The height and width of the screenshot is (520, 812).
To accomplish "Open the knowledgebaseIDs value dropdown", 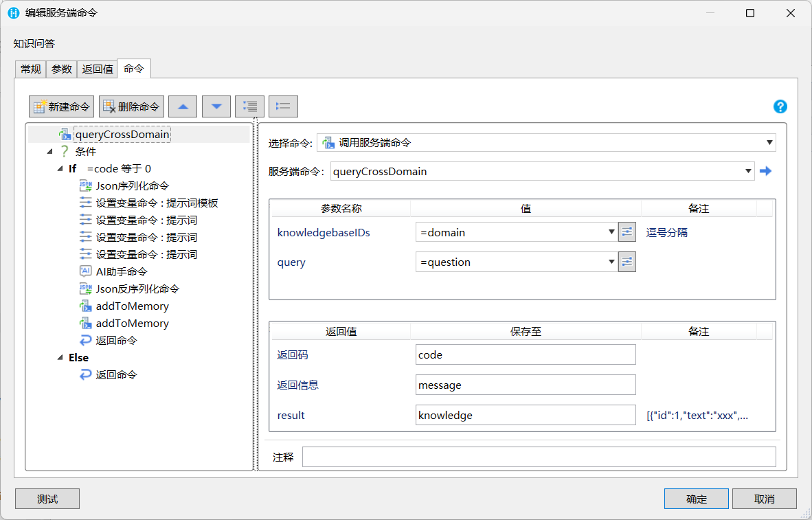I will click(611, 232).
